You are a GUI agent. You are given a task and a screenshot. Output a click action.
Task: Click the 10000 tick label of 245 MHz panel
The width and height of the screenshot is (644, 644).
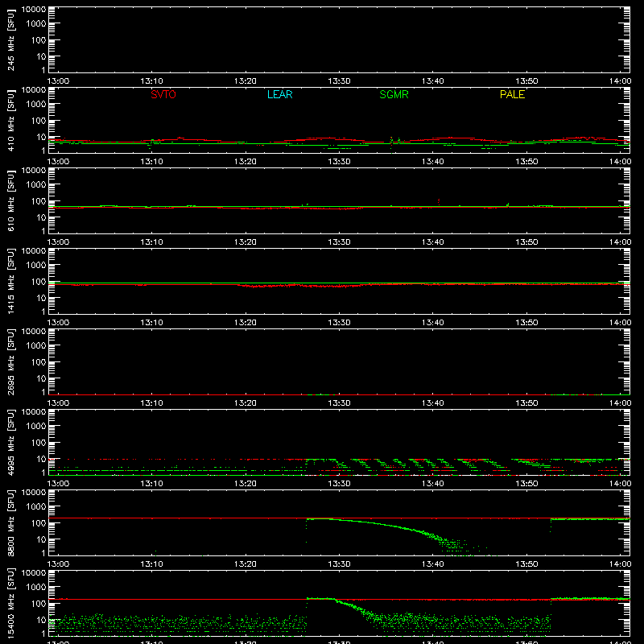pyautogui.click(x=34, y=10)
